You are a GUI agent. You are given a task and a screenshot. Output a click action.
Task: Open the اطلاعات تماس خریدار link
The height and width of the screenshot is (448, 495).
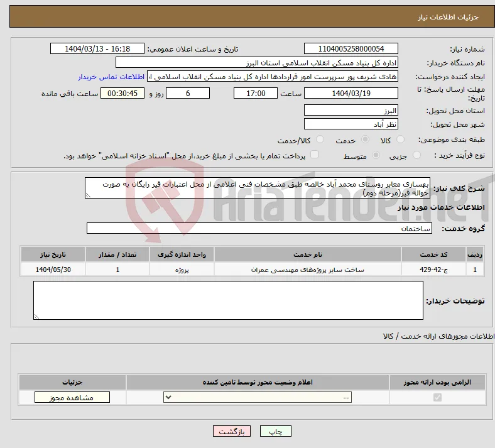click(111, 77)
